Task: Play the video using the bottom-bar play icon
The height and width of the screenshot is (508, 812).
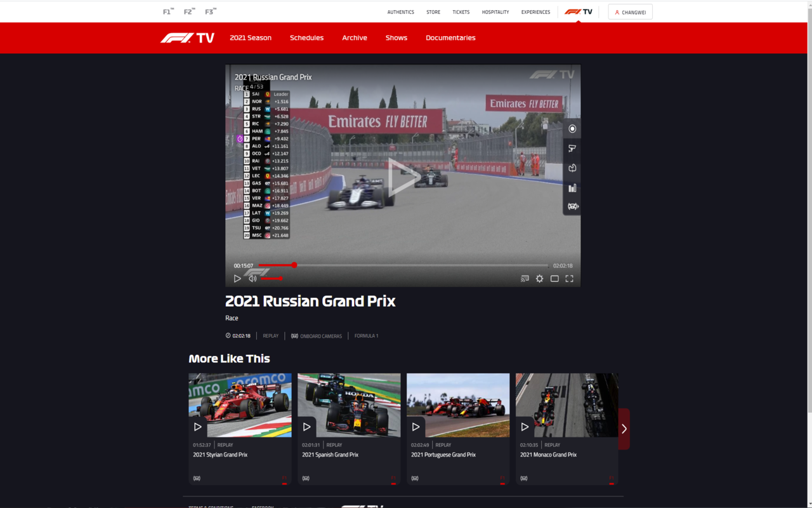Action: pyautogui.click(x=237, y=279)
